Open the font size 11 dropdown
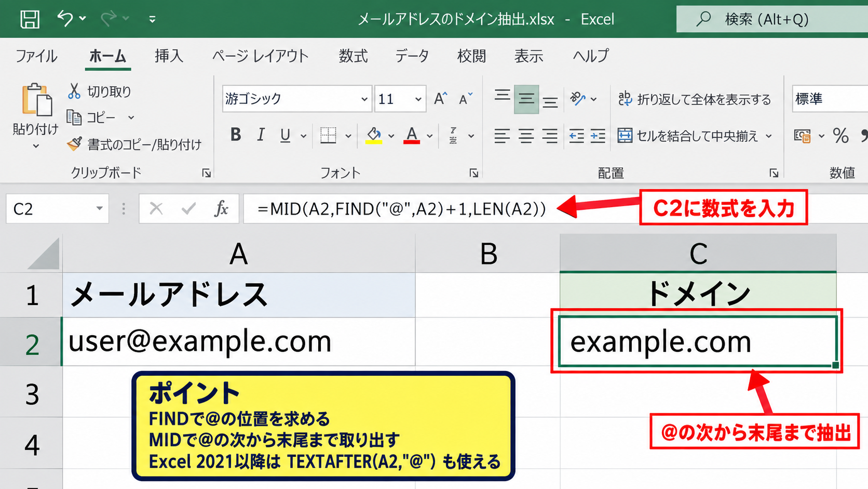Image resolution: width=868 pixels, height=489 pixels. (418, 99)
